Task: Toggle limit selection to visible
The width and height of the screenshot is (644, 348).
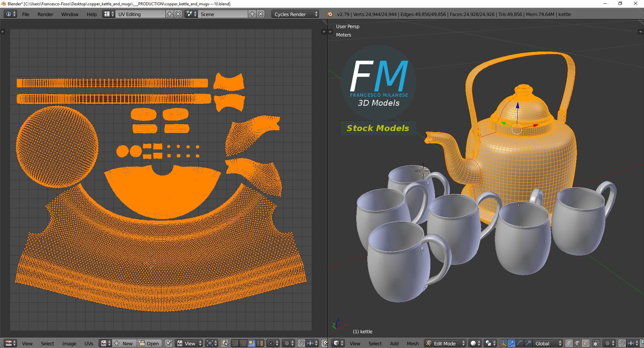Action: pos(596,343)
